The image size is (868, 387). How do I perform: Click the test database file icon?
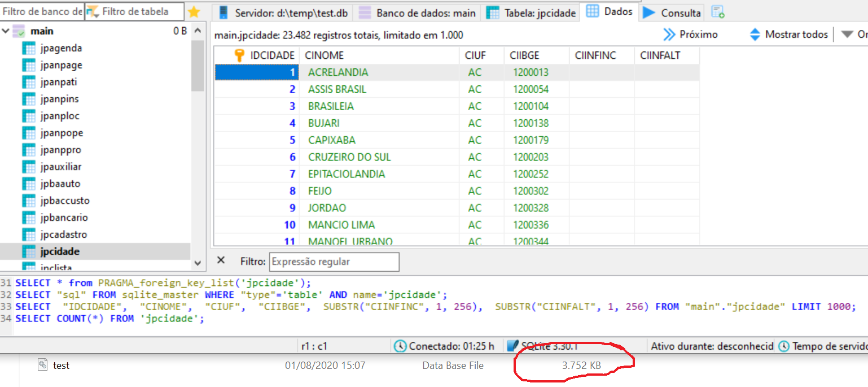(43, 366)
